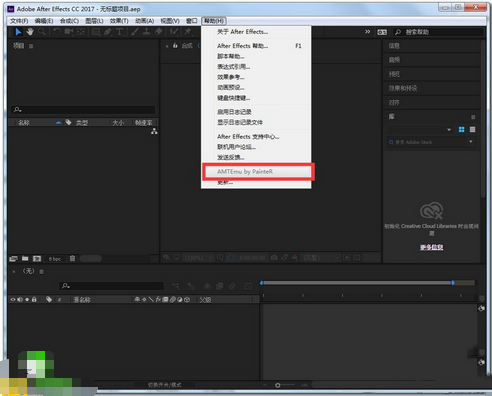
Task: Open the Adobe Stock search dropdown arrow
Action: pyautogui.click(x=471, y=142)
